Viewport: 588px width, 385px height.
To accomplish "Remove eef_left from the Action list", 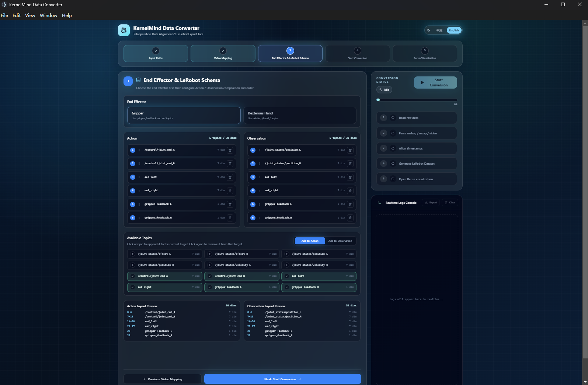I will (x=230, y=177).
